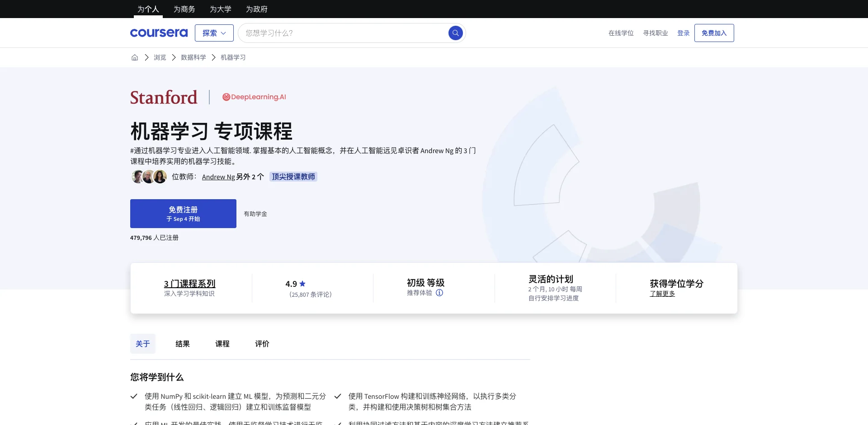Select the 为商务 top tab
The image size is (868, 425).
pyautogui.click(x=184, y=9)
